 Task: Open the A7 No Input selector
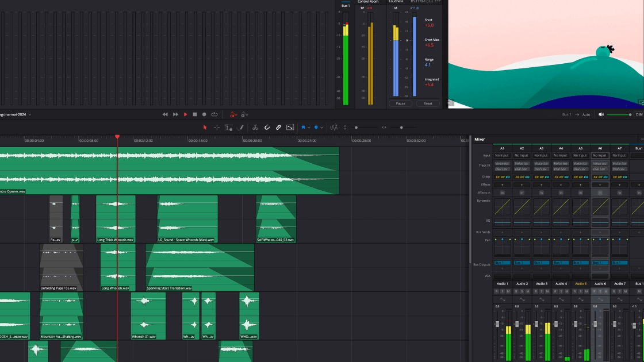(x=619, y=156)
